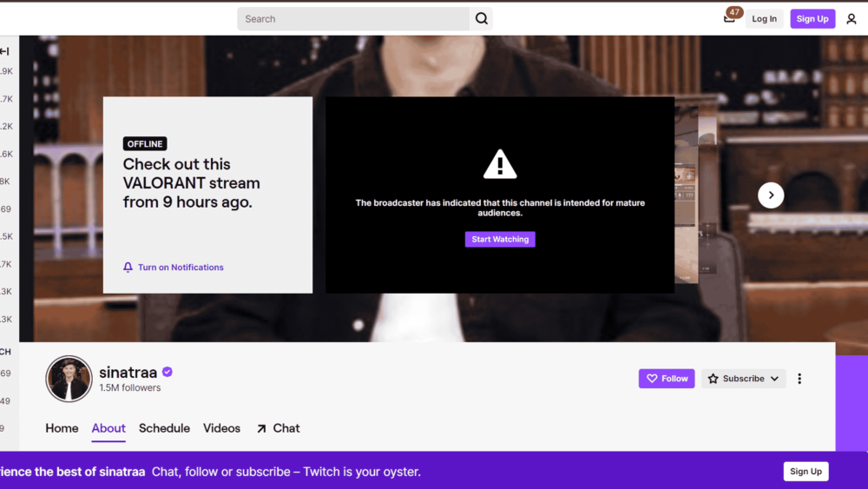Open the user account icon menu
Viewport: 868px width, 489px height.
[x=852, y=19]
